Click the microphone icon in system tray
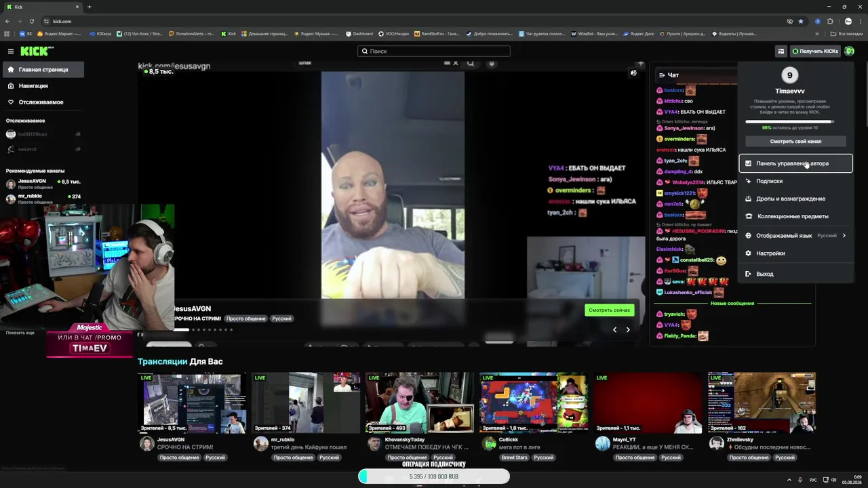868x488 pixels. pos(800,480)
